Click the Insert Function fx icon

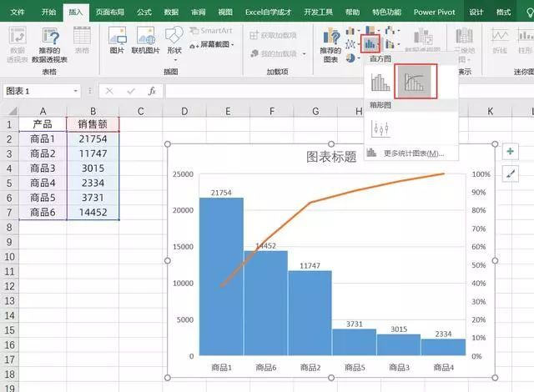tap(152, 91)
